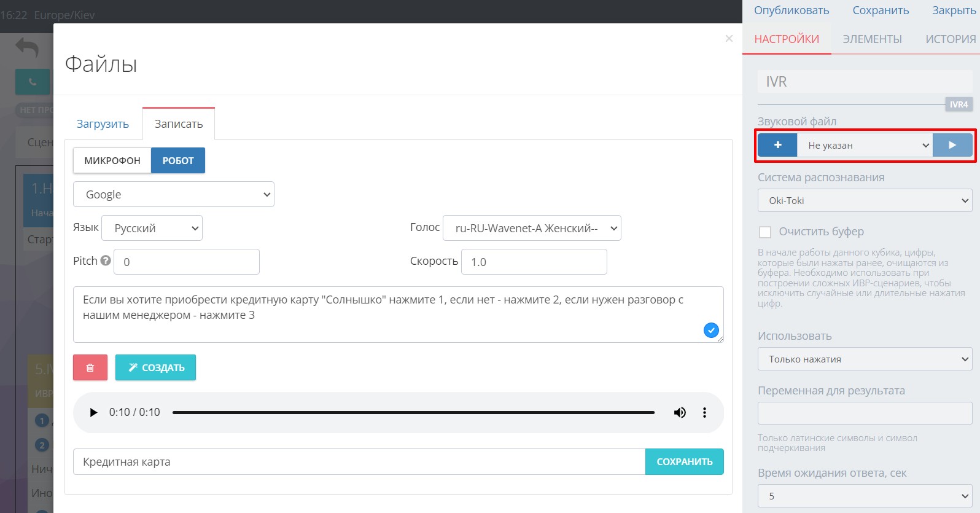Click the audio player progress bar
Viewport: 980px width, 513px height.
click(x=413, y=412)
